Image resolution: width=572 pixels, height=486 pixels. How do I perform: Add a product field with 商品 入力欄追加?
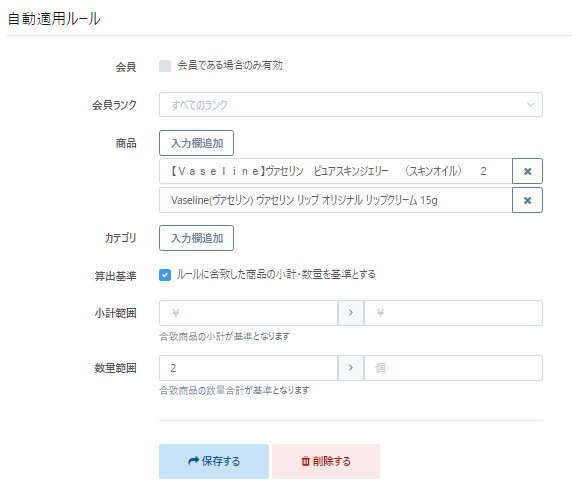[196, 143]
